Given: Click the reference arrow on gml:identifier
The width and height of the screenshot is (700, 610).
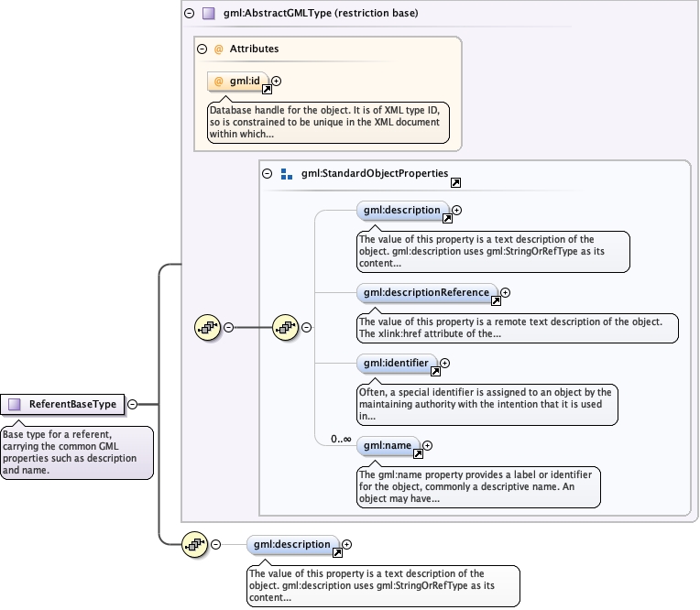Looking at the screenshot, I should (x=436, y=371).
